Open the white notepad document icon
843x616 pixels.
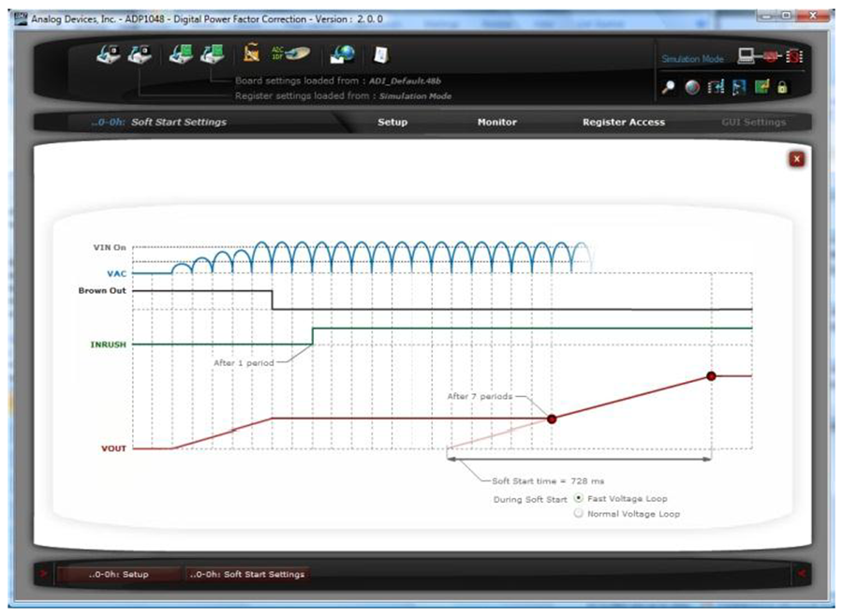click(x=380, y=55)
